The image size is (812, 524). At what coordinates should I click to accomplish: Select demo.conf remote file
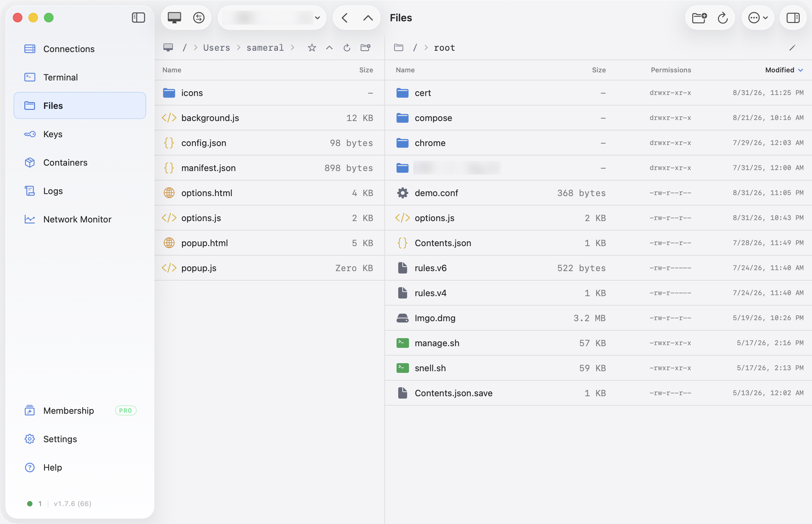(x=598, y=193)
